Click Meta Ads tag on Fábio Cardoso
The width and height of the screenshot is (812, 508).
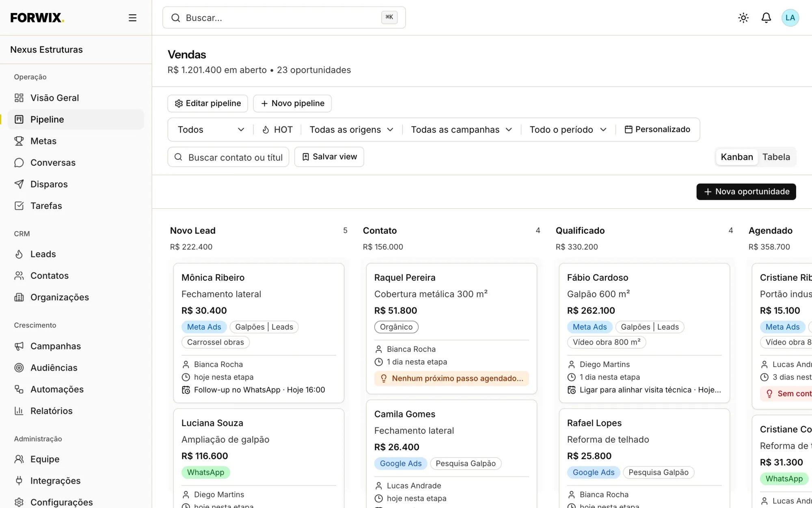(590, 327)
